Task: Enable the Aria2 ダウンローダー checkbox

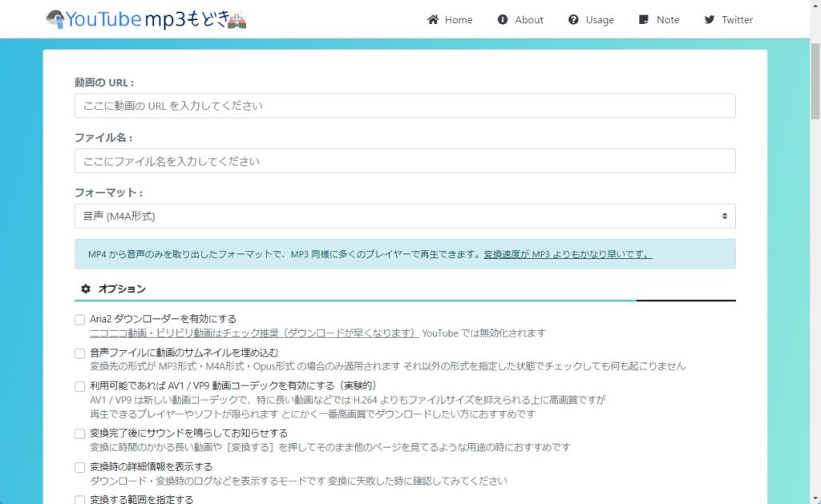Action: 80,320
